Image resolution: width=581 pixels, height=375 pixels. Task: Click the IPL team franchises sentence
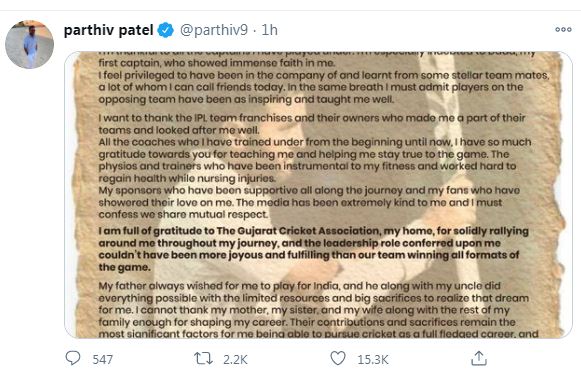click(312, 124)
